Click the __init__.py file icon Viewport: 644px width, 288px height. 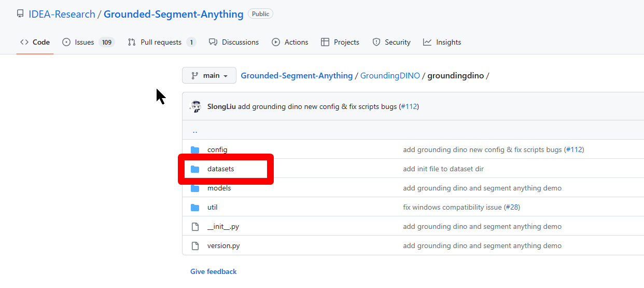point(195,227)
